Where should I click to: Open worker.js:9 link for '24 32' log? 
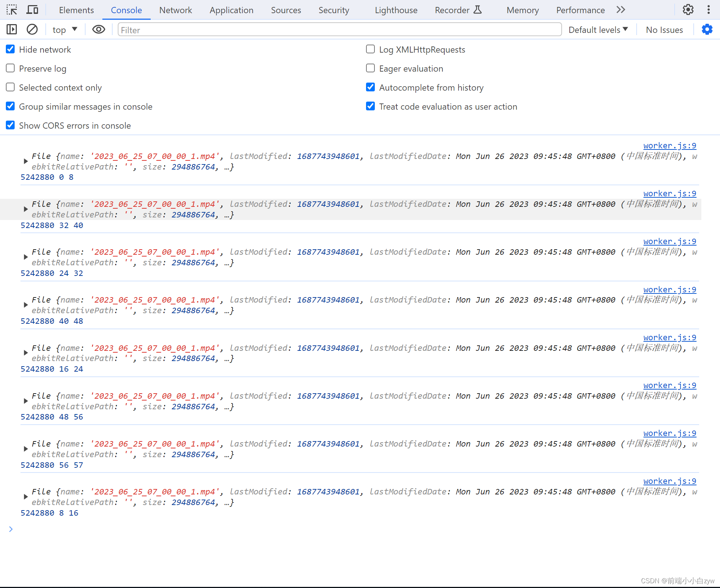pos(670,241)
